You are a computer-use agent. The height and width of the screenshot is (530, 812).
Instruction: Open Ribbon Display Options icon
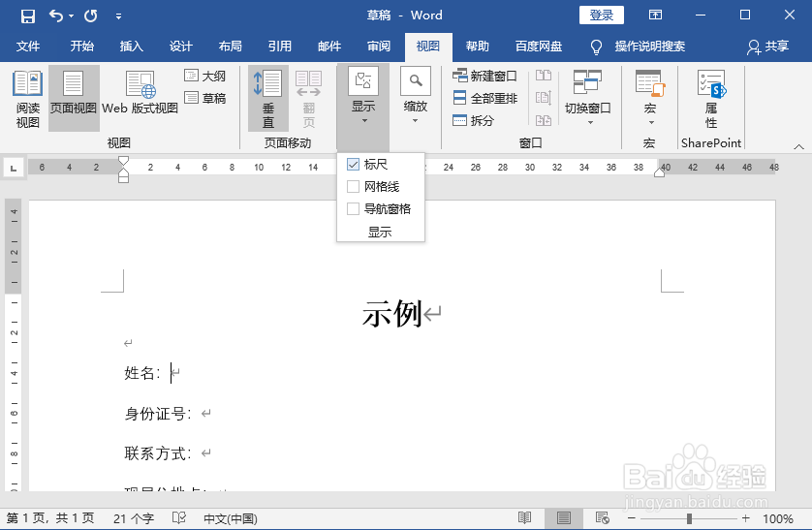click(655, 15)
